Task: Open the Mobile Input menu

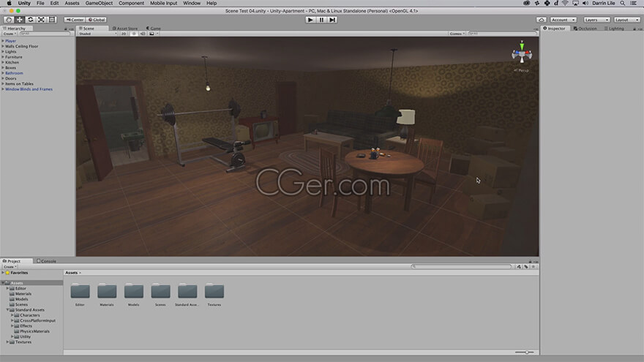Action: pyautogui.click(x=163, y=3)
